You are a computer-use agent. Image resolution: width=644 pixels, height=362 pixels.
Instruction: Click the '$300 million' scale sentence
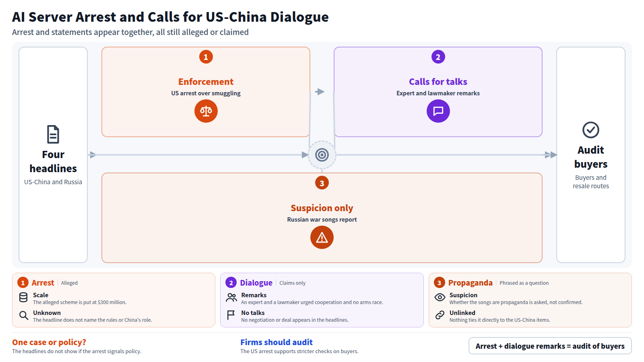(80, 302)
